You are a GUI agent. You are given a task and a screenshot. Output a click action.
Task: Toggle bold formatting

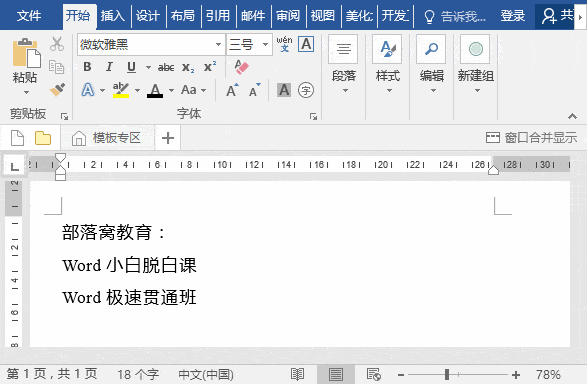tap(87, 67)
